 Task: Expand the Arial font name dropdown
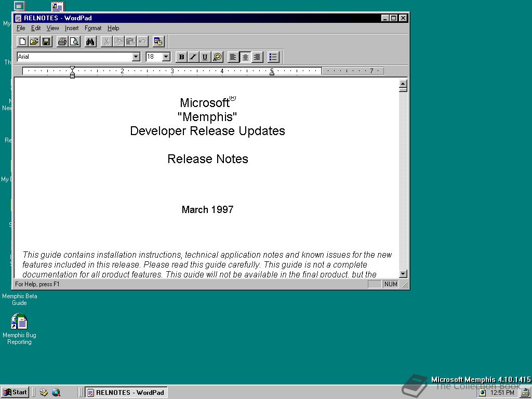click(136, 57)
